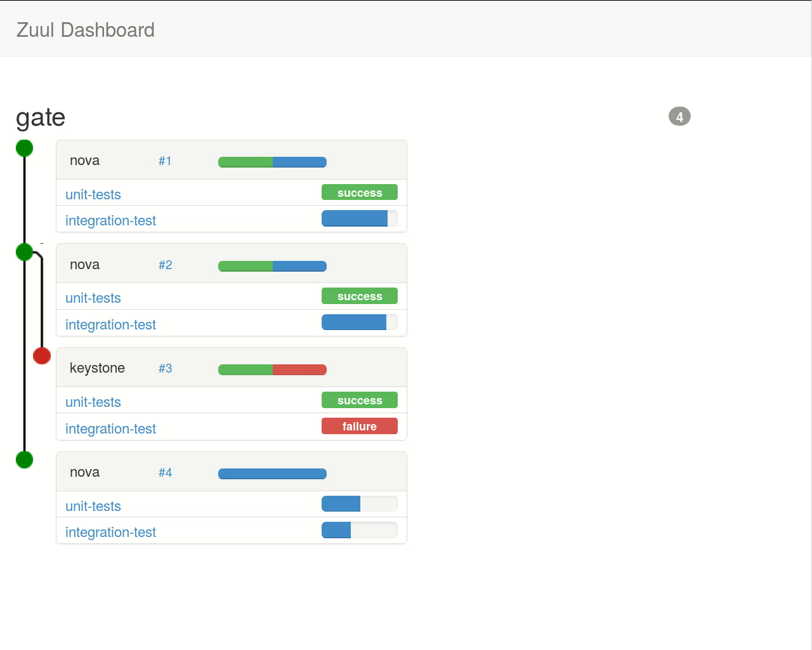Open change link #4 for nova
The image size is (812, 650).
165,473
